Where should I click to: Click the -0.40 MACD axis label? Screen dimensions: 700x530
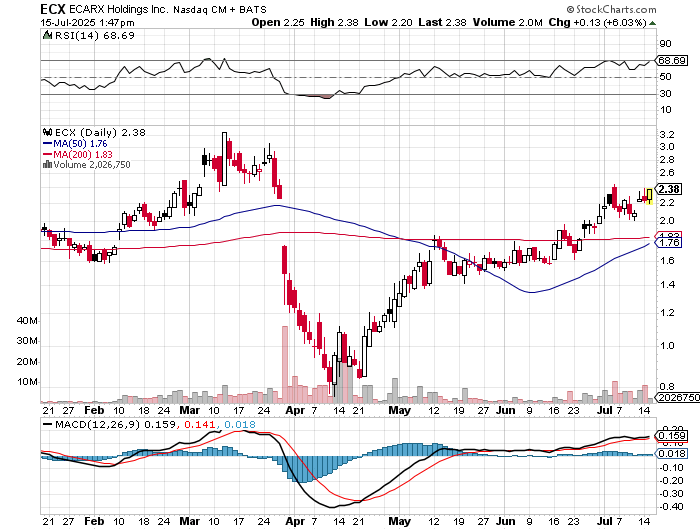click(671, 507)
